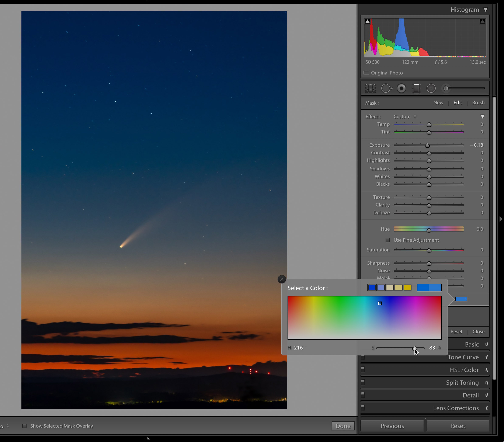504x442 pixels.
Task: Select the dark blue color swatch
Action: 372,288
